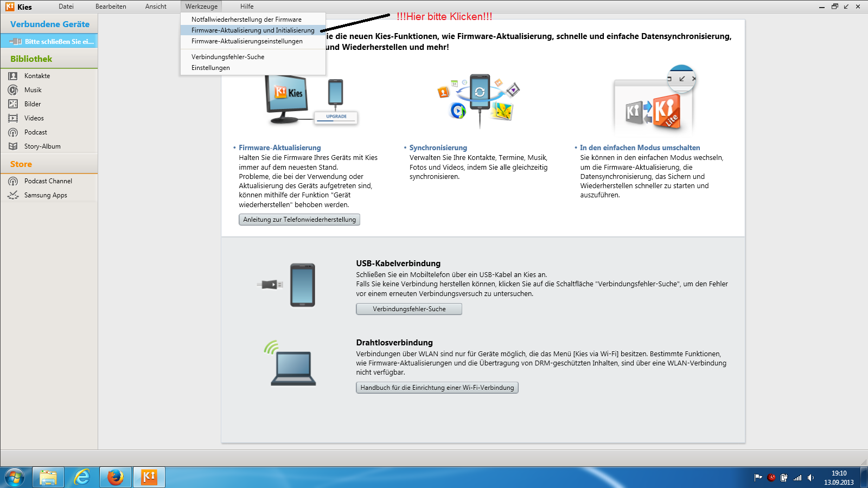Click the Firmware upgrade monitor illustration
This screenshot has height=488, width=868.
pyautogui.click(x=311, y=101)
